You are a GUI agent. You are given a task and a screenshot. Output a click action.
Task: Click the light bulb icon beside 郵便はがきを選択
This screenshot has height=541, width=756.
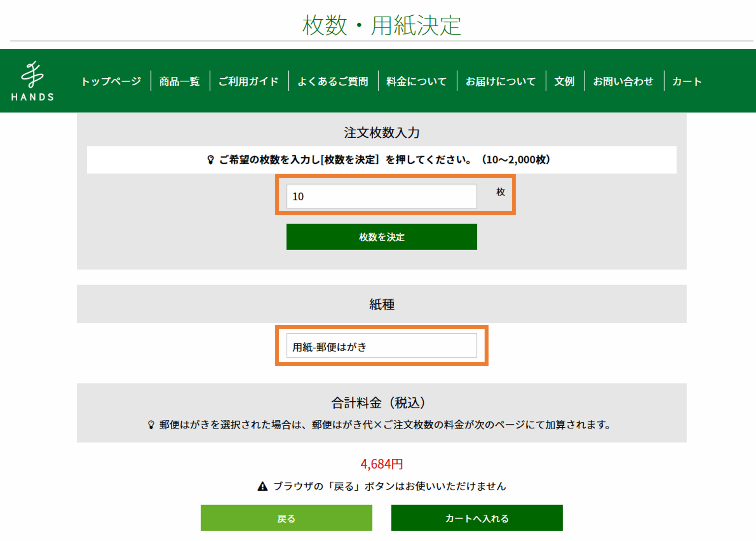tap(151, 425)
